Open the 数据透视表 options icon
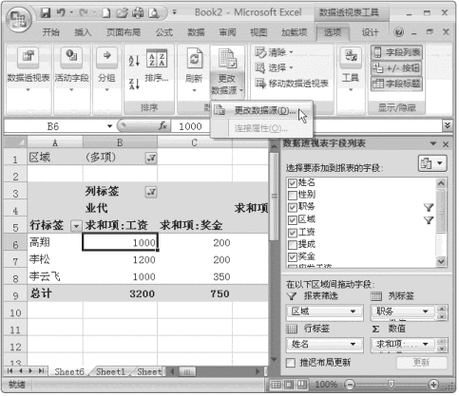The height and width of the screenshot is (396, 459). (x=28, y=56)
